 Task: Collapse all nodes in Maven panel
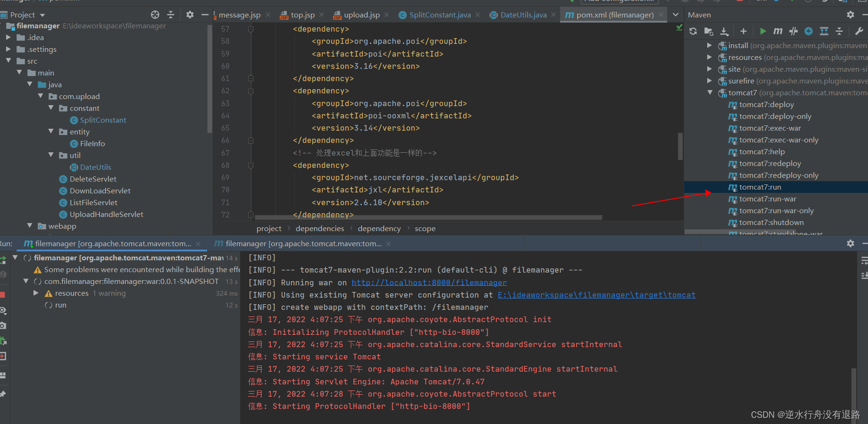[839, 31]
